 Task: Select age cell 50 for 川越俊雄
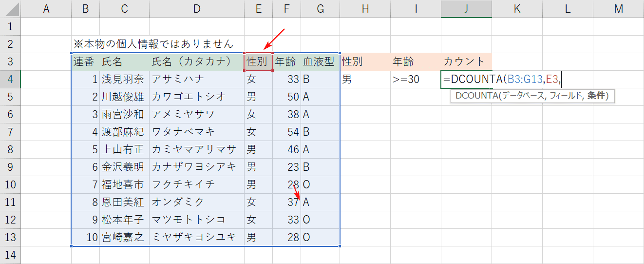point(286,97)
